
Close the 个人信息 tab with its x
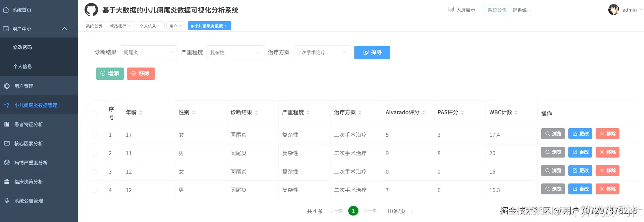159,26
